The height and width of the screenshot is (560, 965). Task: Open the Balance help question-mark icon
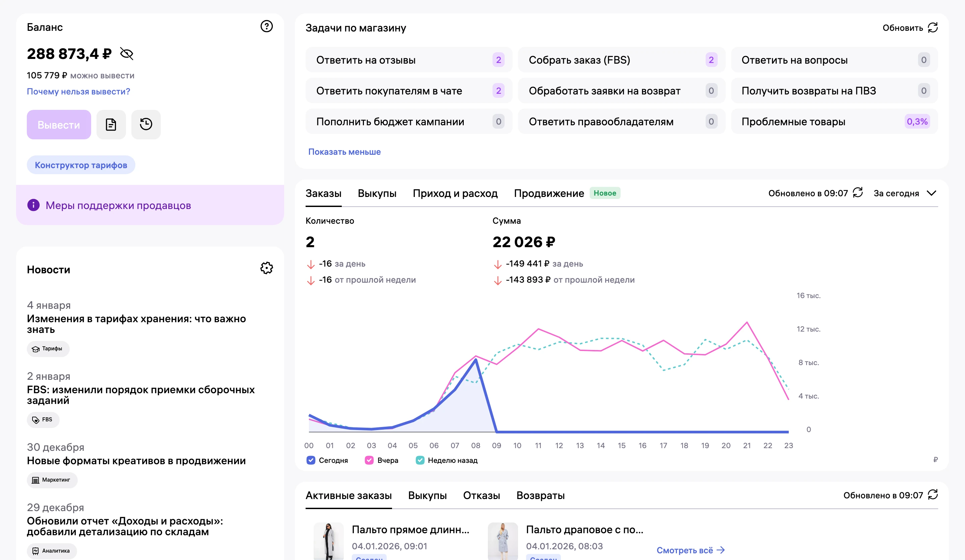pyautogui.click(x=266, y=26)
